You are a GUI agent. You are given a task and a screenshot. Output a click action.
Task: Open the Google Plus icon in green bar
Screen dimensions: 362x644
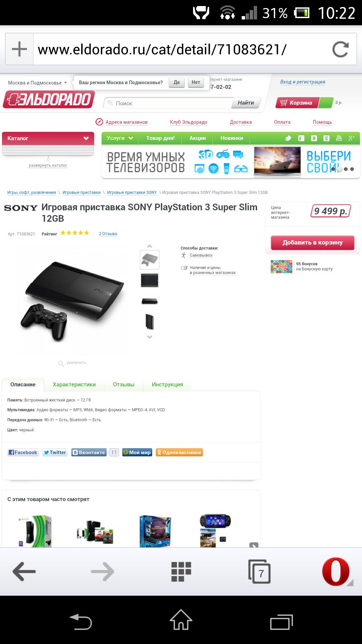tap(351, 138)
